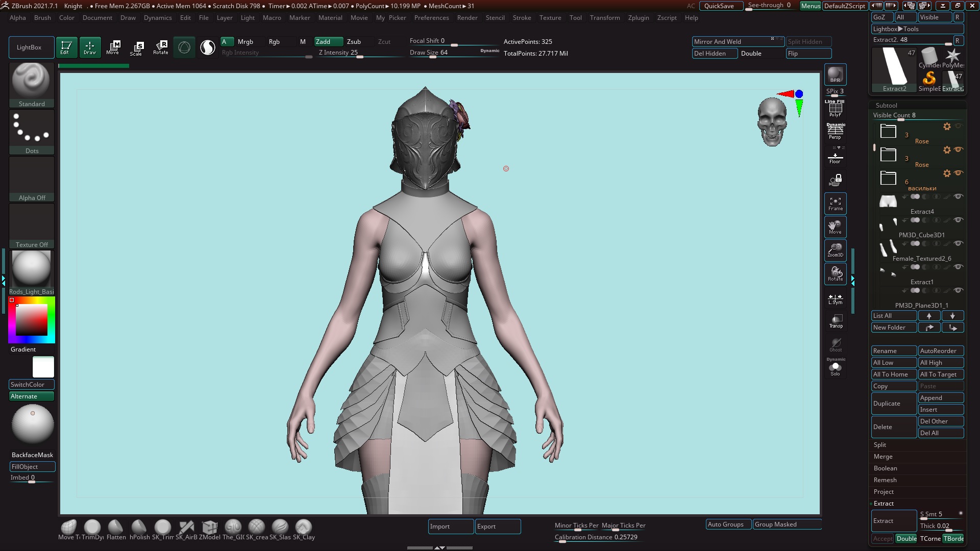The height and width of the screenshot is (551, 980).
Task: Select the Rotate gizmo tool
Action: [160, 47]
